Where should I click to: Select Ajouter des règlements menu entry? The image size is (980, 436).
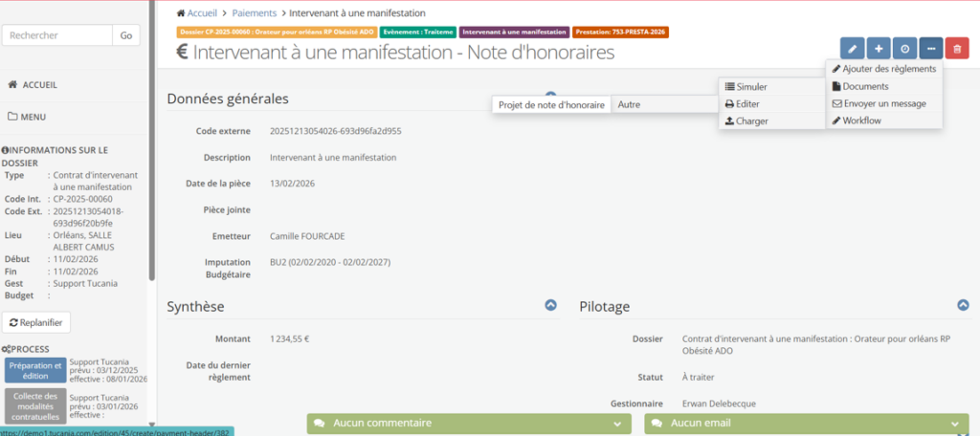[883, 69]
